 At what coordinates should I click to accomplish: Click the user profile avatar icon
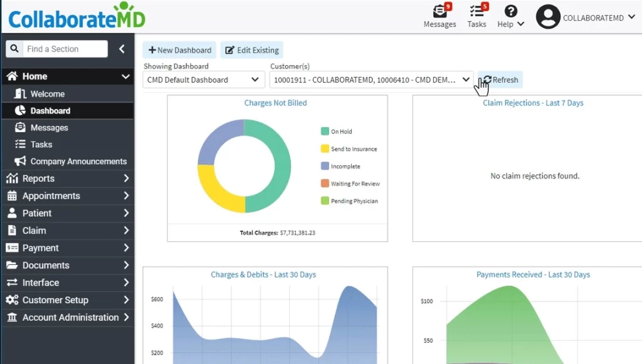click(x=547, y=16)
